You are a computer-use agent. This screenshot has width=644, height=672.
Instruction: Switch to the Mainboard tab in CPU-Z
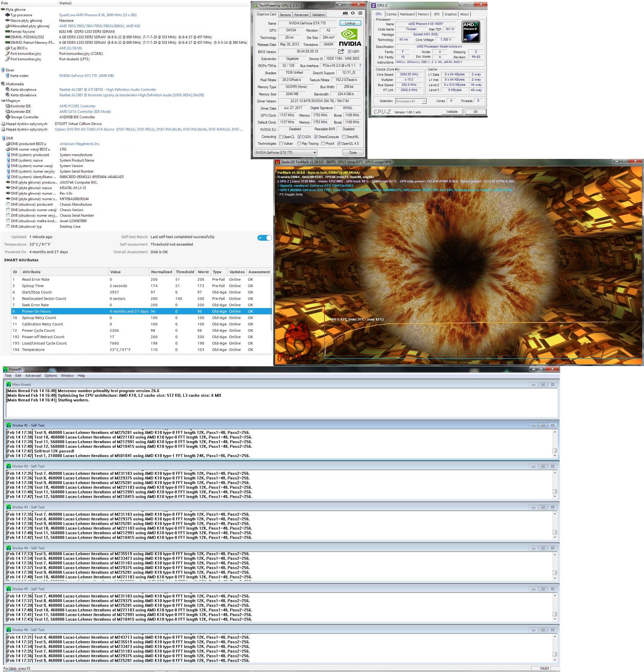(x=407, y=15)
